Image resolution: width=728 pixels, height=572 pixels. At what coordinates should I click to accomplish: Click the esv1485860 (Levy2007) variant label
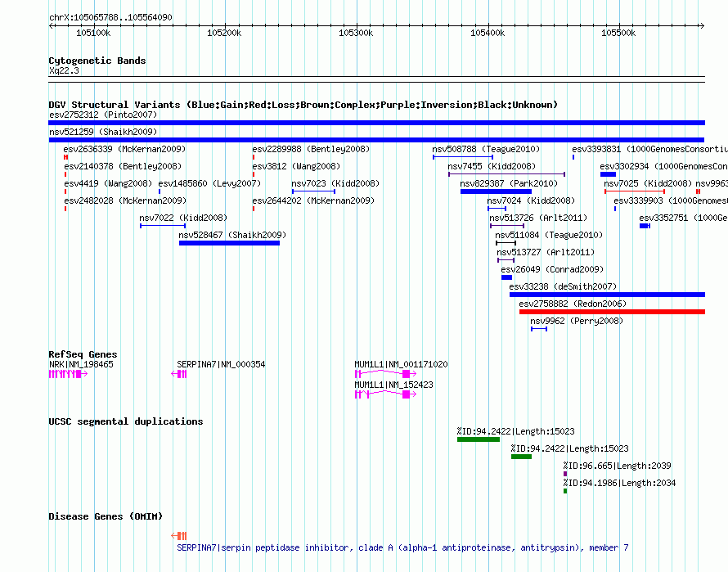(209, 183)
